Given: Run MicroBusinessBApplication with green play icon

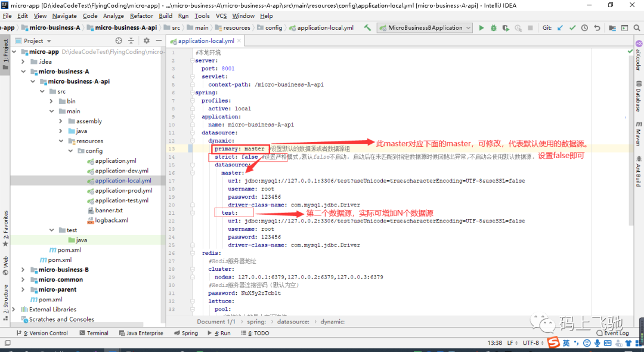Looking at the screenshot, I should [481, 28].
